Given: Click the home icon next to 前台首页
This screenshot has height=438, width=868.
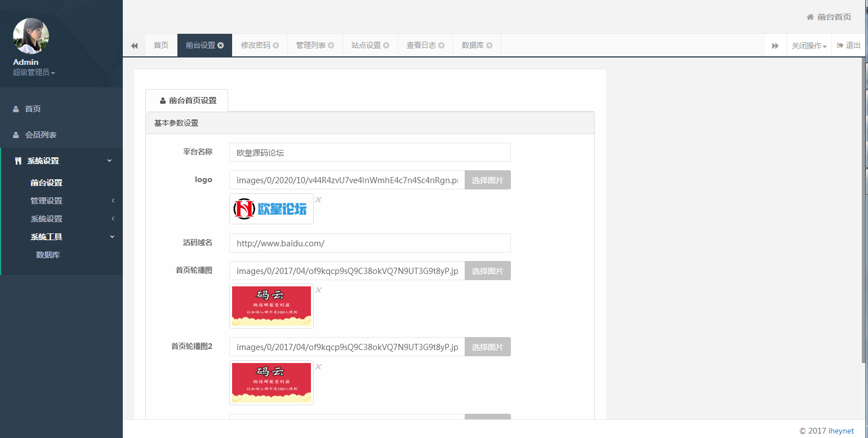Looking at the screenshot, I should coord(811,17).
